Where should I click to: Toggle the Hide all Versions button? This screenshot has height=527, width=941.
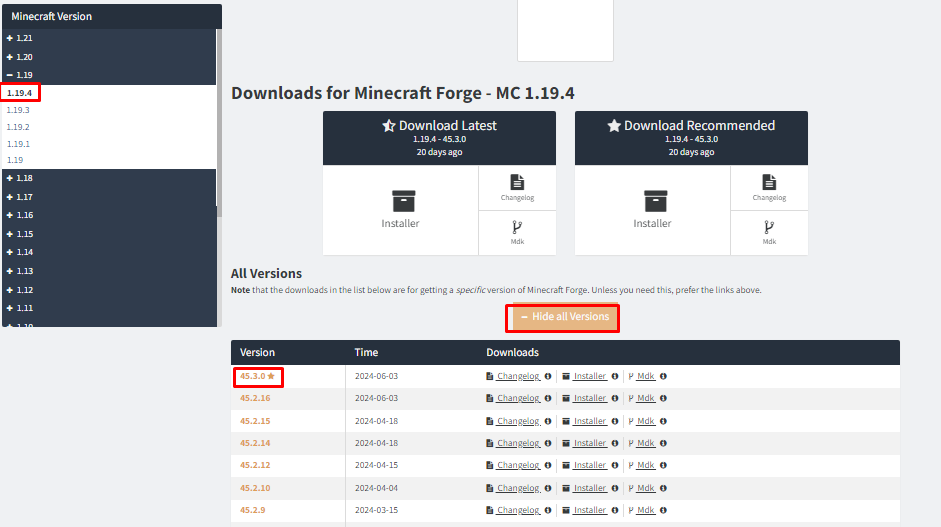tap(564, 317)
